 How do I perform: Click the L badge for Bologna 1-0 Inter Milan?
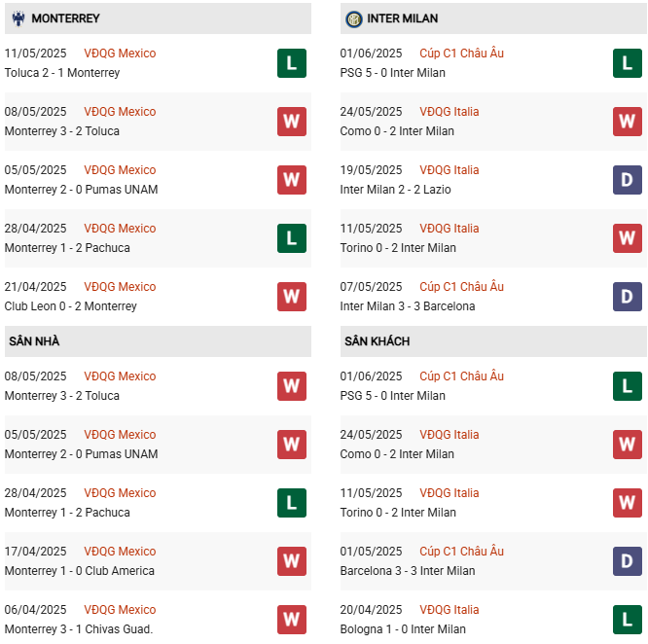(x=627, y=620)
